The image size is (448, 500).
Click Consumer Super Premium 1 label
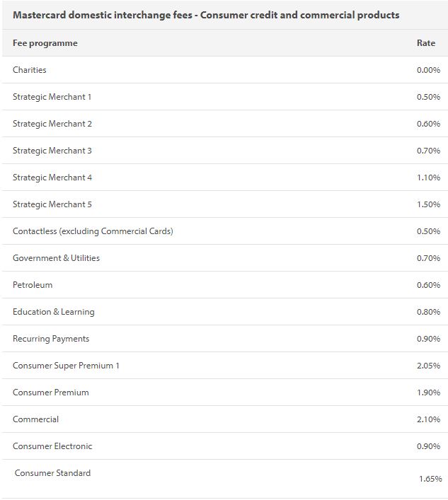click(66, 366)
